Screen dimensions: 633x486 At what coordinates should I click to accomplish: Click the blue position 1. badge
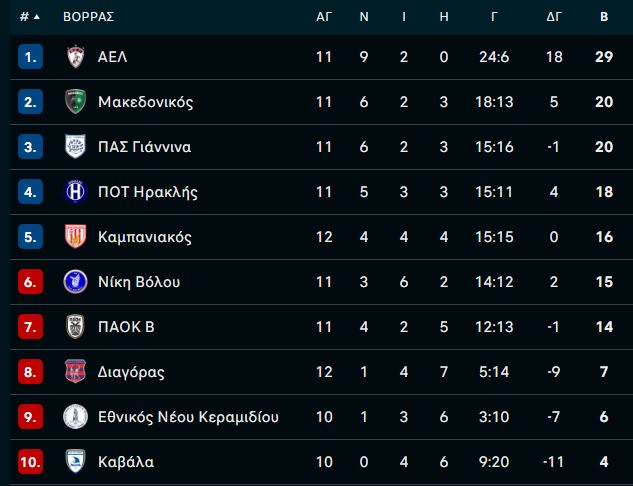[x=30, y=57]
